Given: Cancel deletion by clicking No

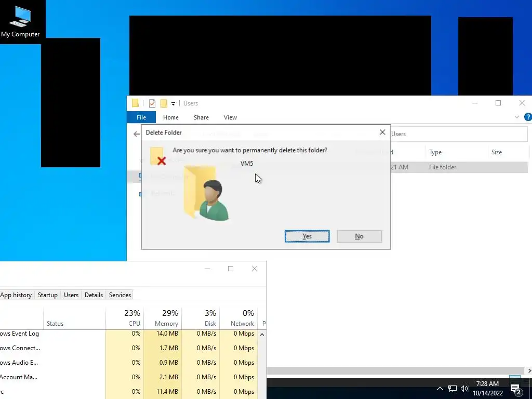Looking at the screenshot, I should [x=360, y=236].
